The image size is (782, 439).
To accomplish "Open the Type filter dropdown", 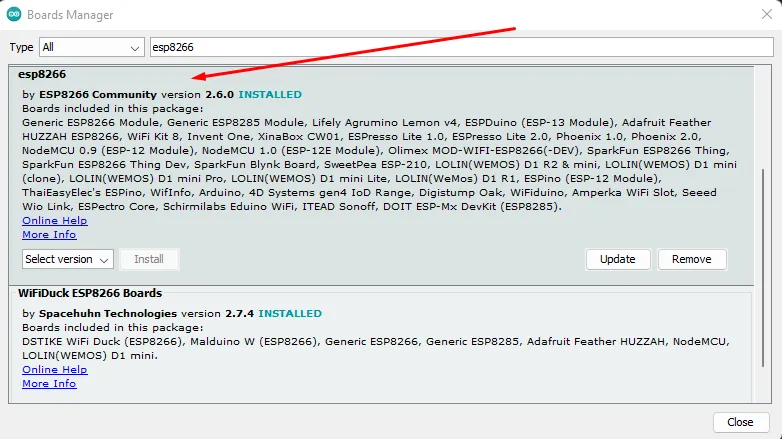I will point(92,47).
